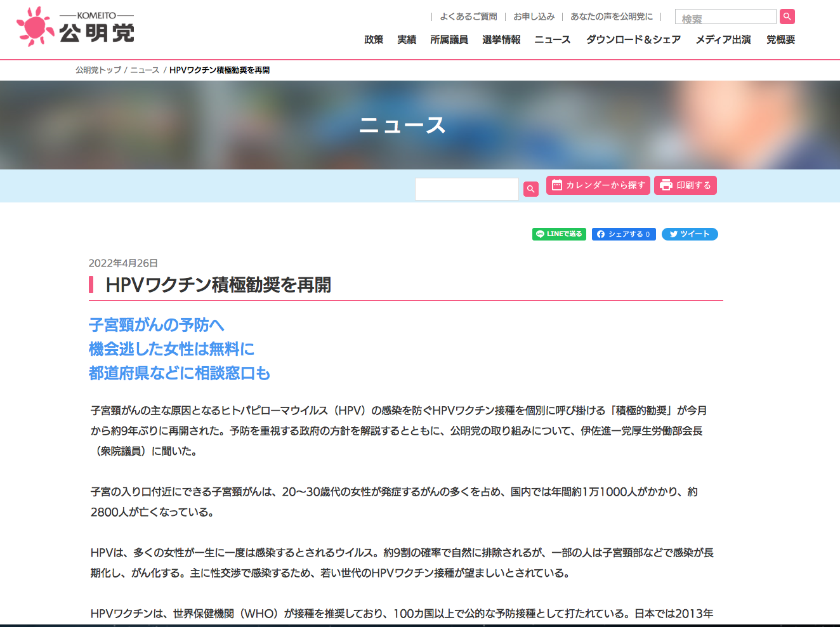Screen dimensions: 840x627
Task: Open the ダウンロード＆シェア menu
Action: click(x=633, y=39)
